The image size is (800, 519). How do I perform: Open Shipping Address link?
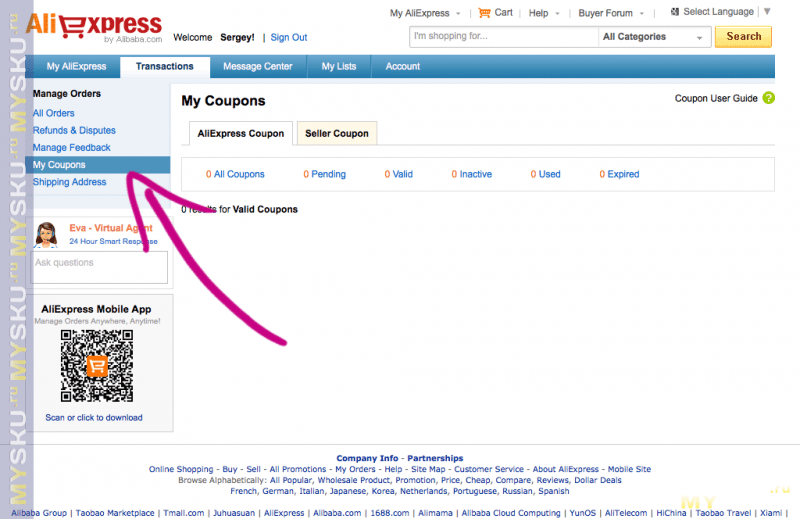(x=69, y=182)
